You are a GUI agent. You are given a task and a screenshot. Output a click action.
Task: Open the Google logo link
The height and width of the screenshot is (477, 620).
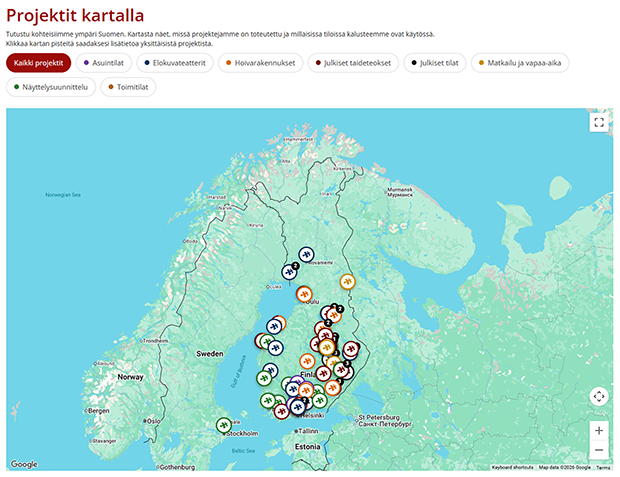point(24,464)
